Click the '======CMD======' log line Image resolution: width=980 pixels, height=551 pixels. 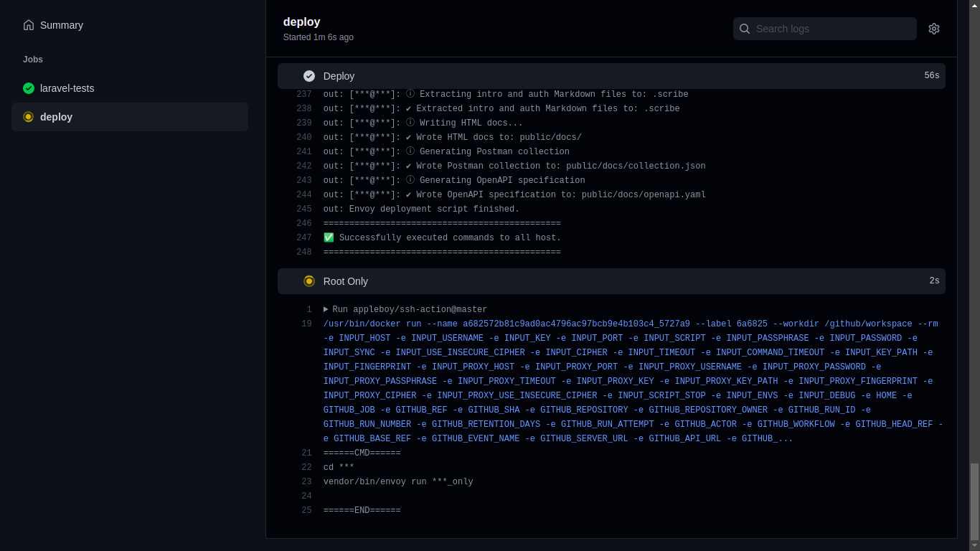point(362,453)
